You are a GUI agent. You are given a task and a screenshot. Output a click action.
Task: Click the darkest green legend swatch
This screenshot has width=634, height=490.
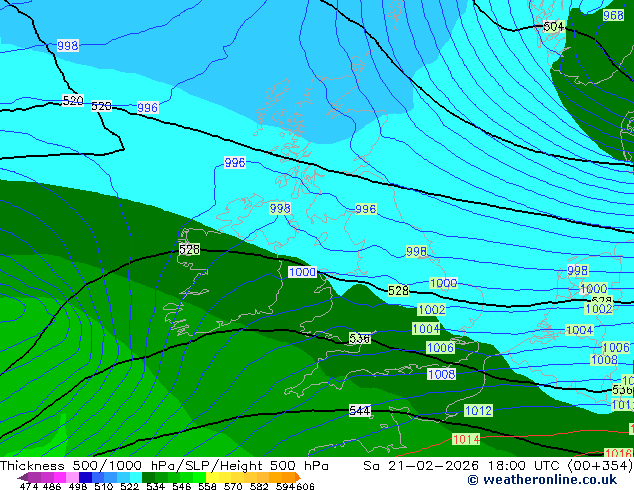tap(148, 477)
